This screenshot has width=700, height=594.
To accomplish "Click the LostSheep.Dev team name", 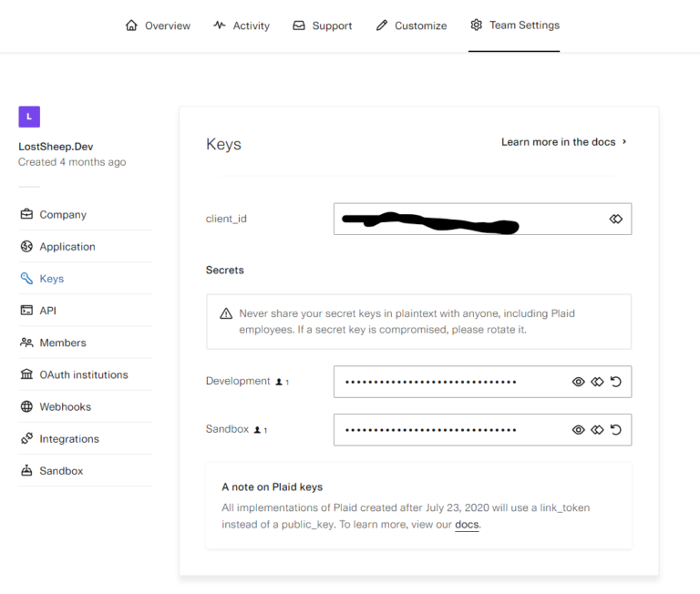I will click(x=56, y=147).
